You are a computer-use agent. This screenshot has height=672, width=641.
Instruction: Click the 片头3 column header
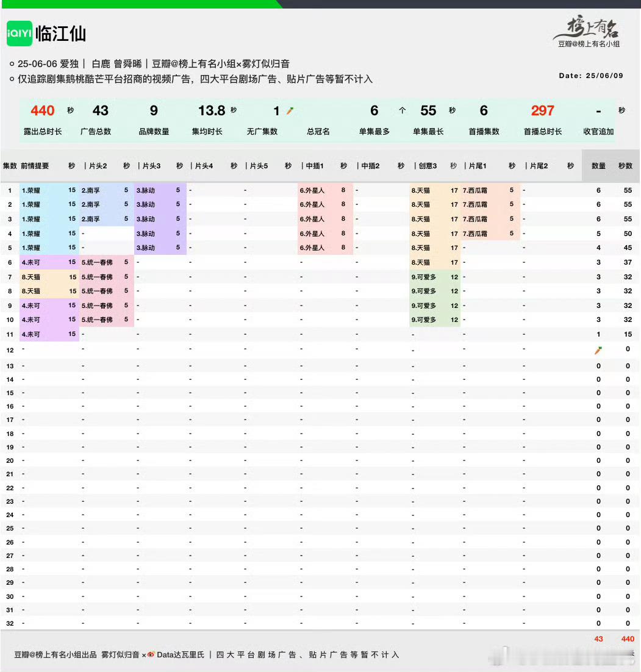point(151,166)
